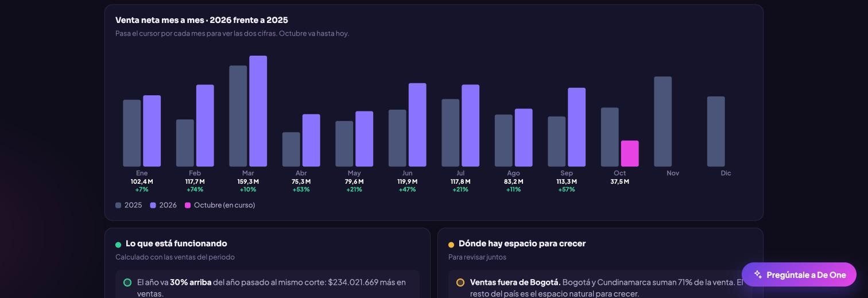868x298 pixels.
Task: Click the +57% growth figure
Action: (x=567, y=189)
